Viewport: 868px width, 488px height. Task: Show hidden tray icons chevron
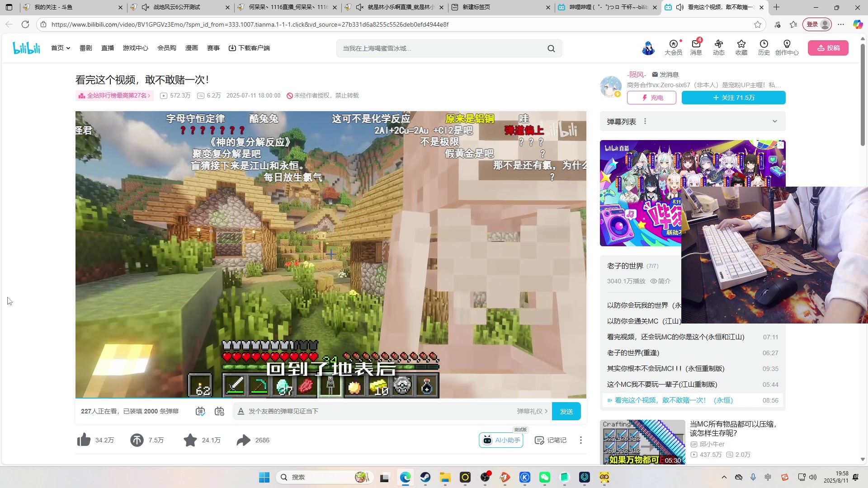[724, 477]
